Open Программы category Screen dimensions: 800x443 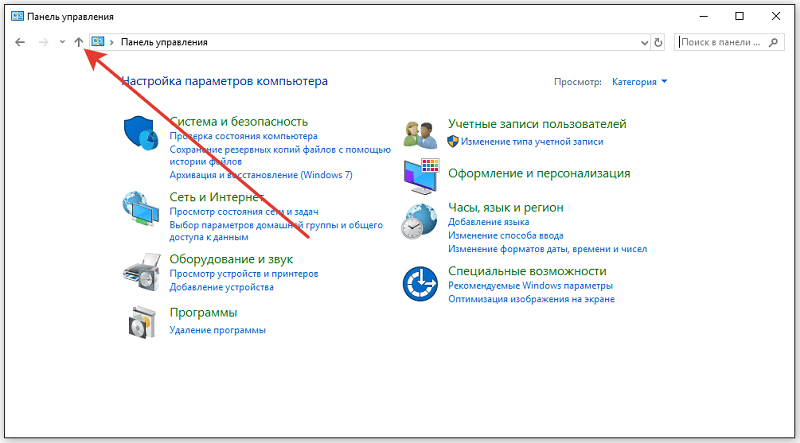203,312
